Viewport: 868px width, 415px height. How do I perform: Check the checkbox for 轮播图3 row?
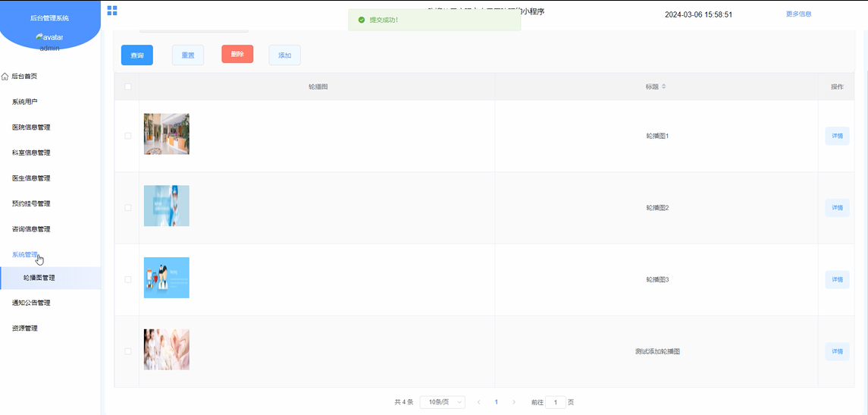pyautogui.click(x=128, y=280)
